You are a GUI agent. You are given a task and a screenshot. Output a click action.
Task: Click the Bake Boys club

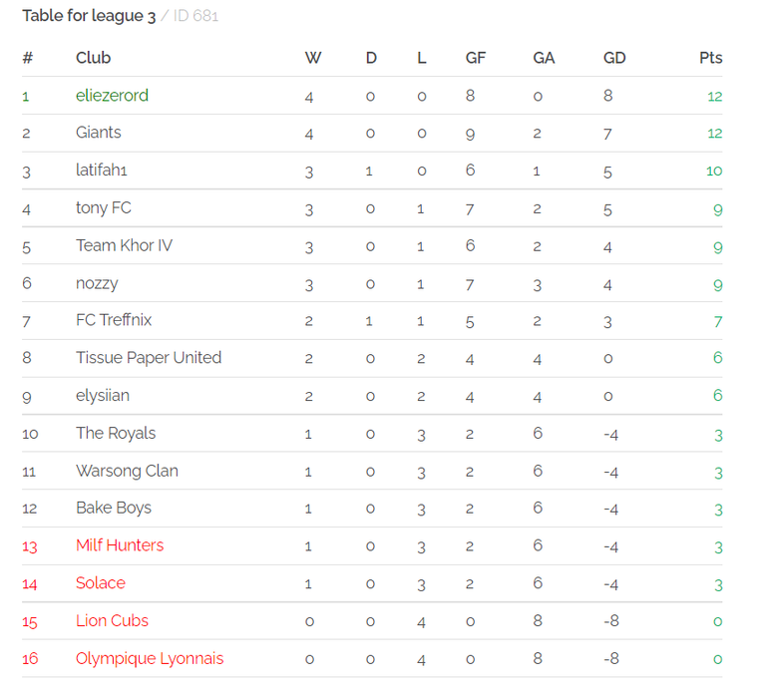[114, 508]
